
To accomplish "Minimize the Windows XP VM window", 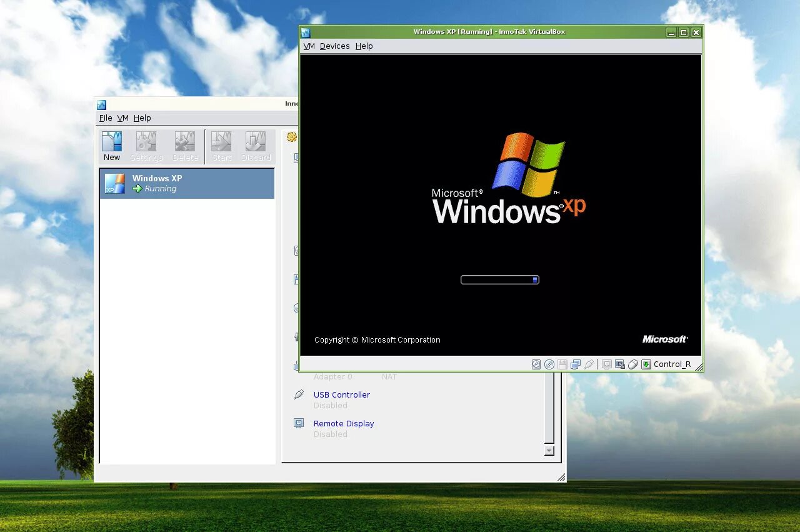I will [671, 33].
